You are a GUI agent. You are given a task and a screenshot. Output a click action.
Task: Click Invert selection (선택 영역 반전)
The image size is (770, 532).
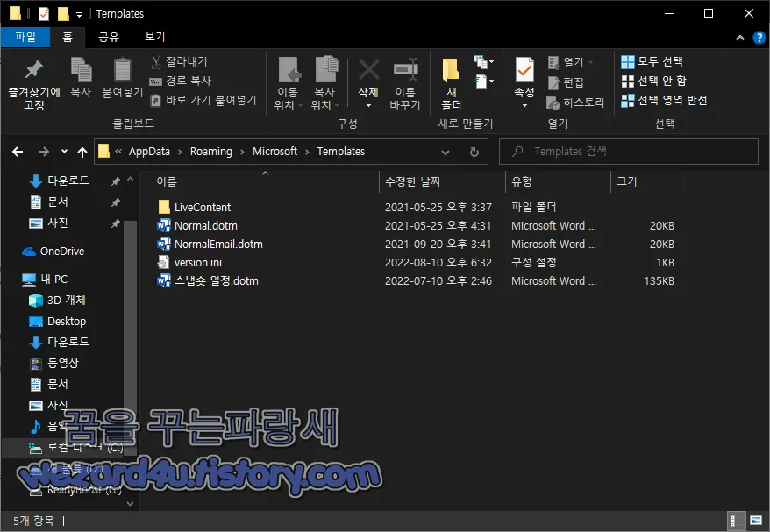coord(665,101)
